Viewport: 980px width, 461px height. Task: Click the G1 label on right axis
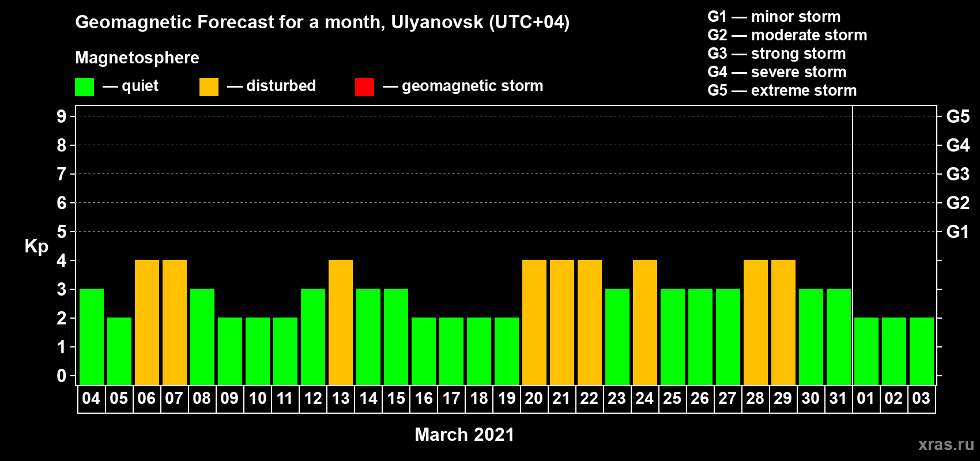tap(958, 232)
